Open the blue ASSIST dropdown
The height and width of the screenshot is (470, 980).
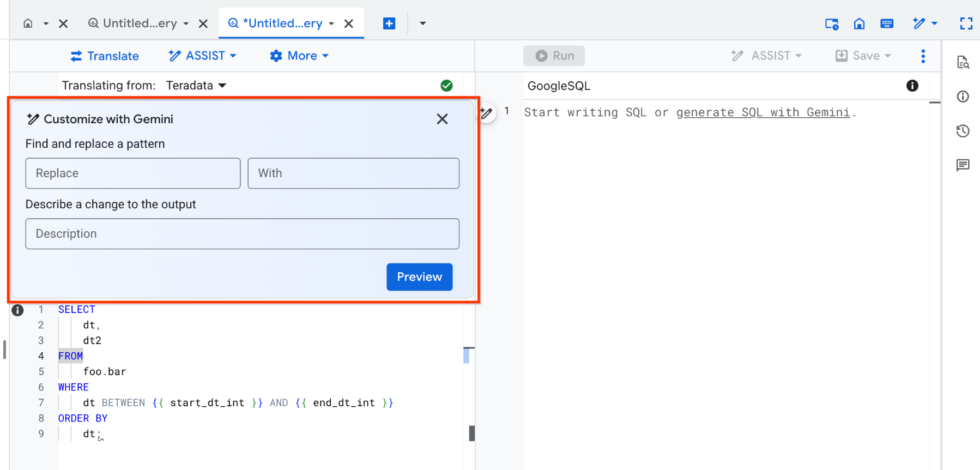203,56
